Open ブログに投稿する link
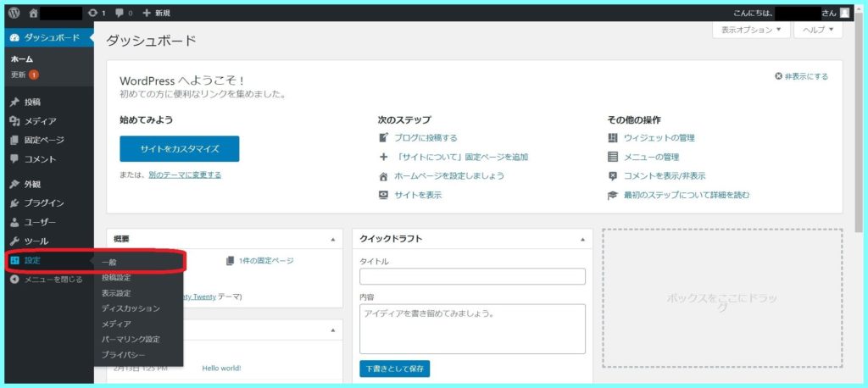 [x=426, y=138]
